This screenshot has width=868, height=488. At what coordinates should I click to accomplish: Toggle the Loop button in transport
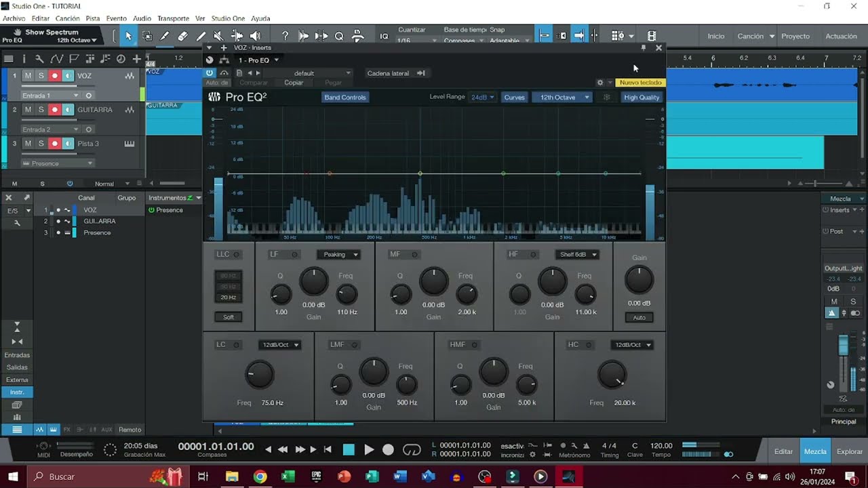coord(412,449)
